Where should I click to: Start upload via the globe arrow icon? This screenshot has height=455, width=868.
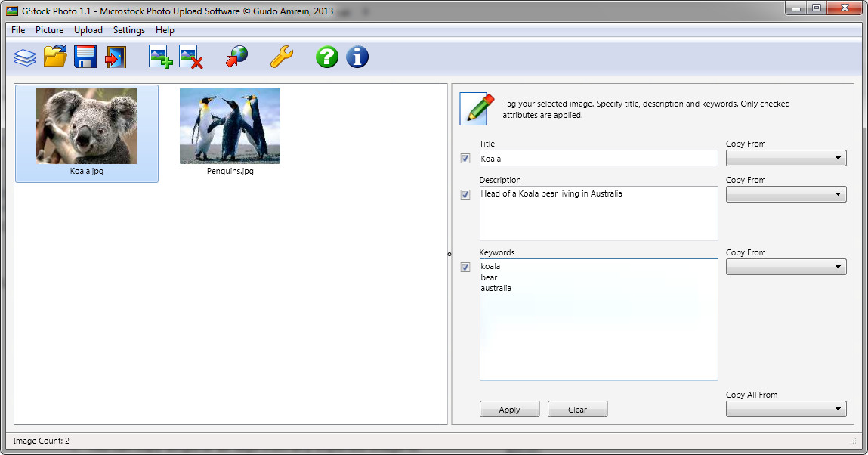[236, 57]
